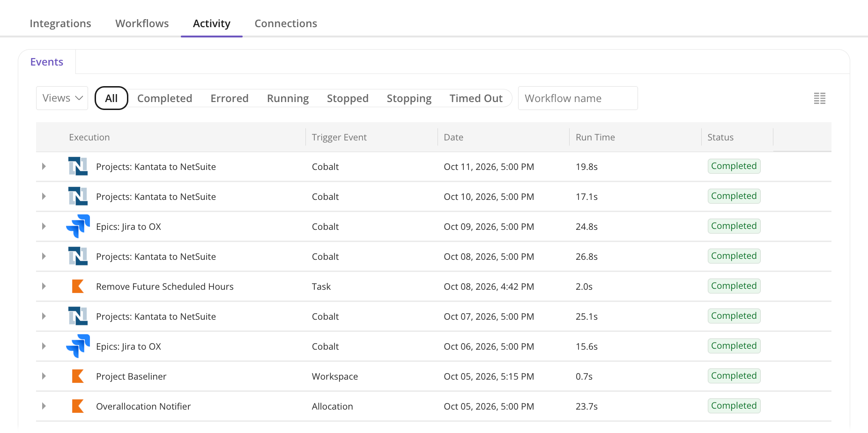Click Completed badge on Overallocation Notifier row
The height and width of the screenshot is (433, 868).
tap(734, 406)
